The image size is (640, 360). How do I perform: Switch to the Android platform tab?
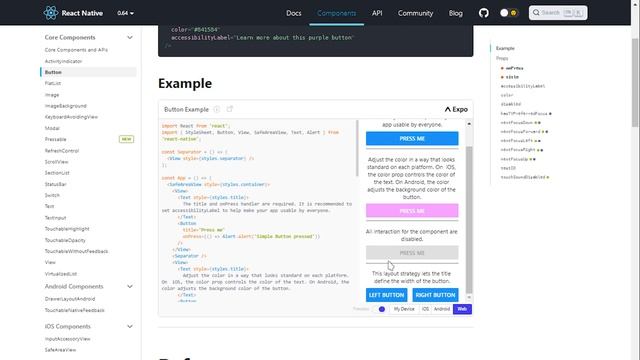[442, 309]
